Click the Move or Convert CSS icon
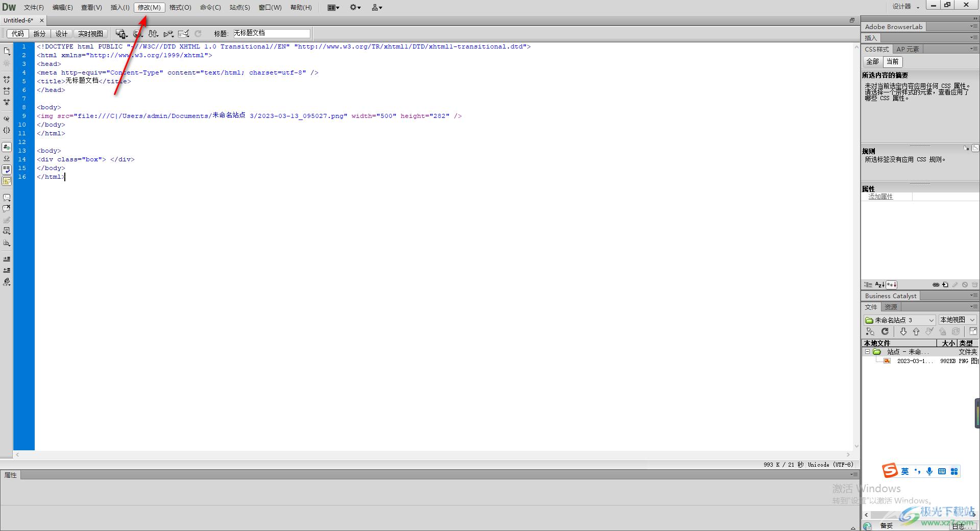The width and height of the screenshot is (980, 531). 7,243
